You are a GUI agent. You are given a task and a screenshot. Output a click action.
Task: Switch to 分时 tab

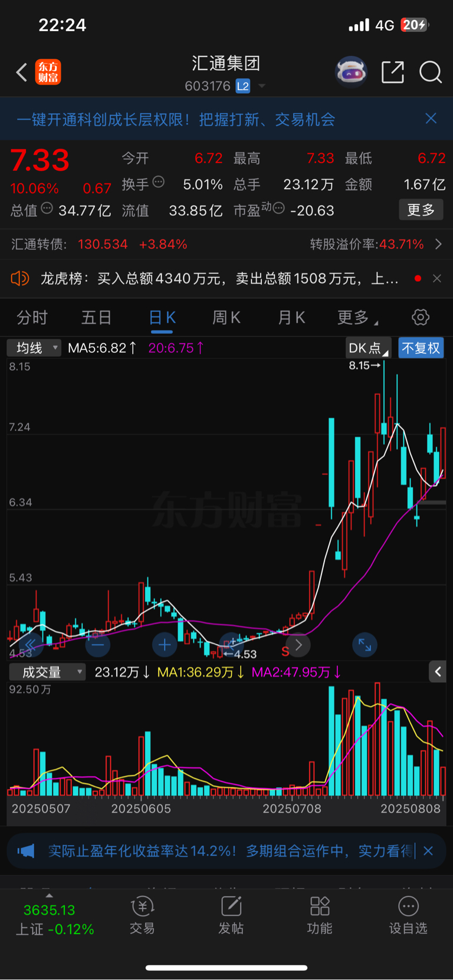click(32, 318)
